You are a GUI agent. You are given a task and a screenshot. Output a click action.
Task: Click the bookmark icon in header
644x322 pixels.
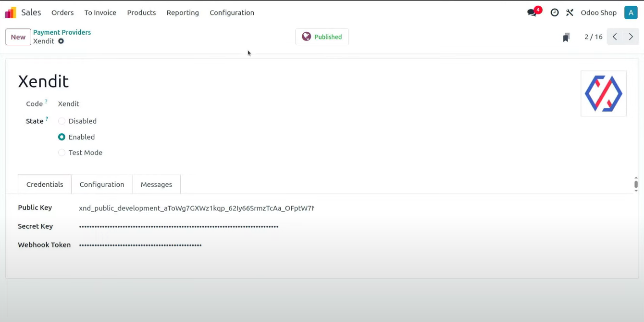tap(566, 37)
